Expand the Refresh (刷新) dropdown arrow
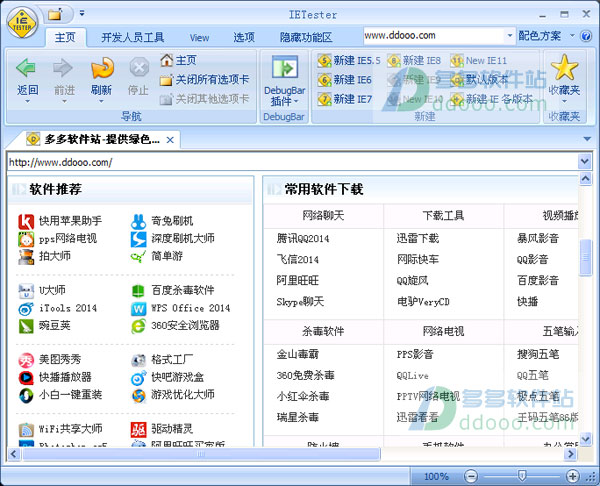Viewport: 600px width, 486px height. 101,101
